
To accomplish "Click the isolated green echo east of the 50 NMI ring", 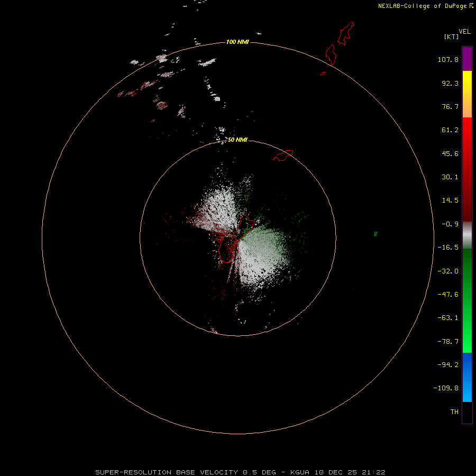I will coord(376,234).
